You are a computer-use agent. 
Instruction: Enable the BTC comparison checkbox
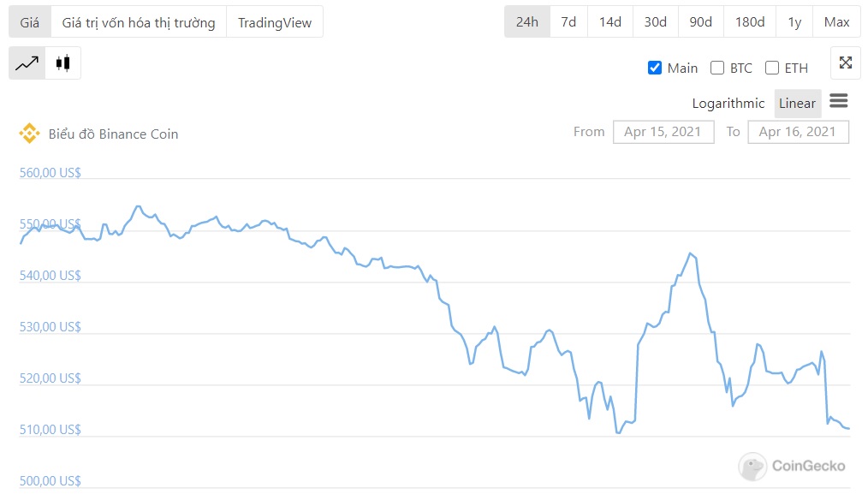point(717,68)
